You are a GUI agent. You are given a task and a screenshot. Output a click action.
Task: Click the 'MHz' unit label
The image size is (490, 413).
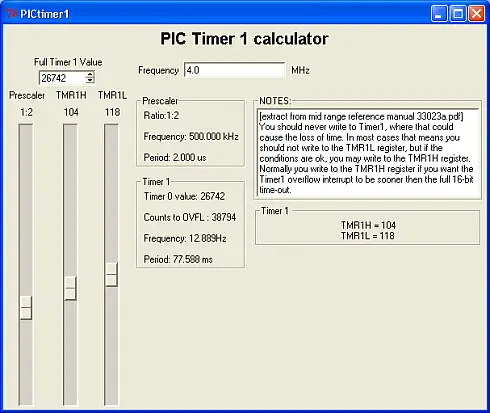300,70
